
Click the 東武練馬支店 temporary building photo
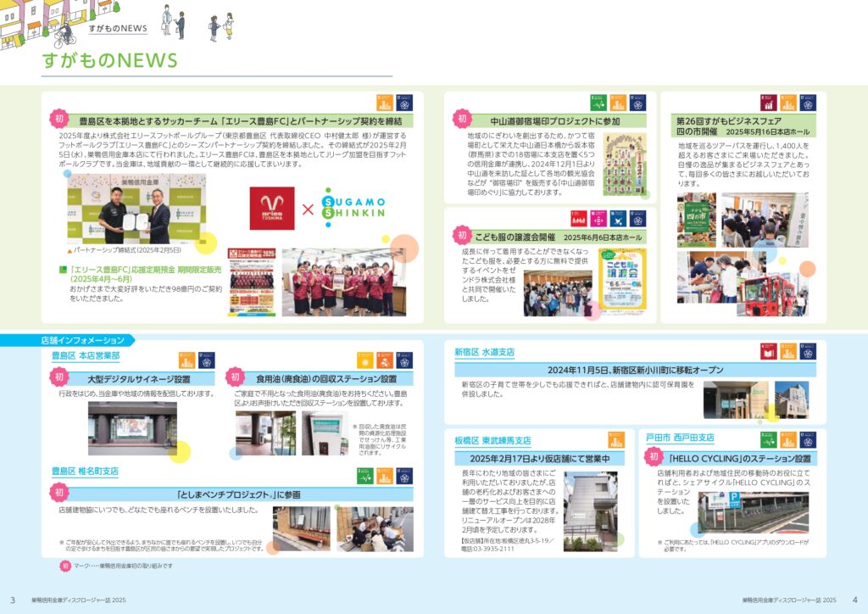(590, 511)
